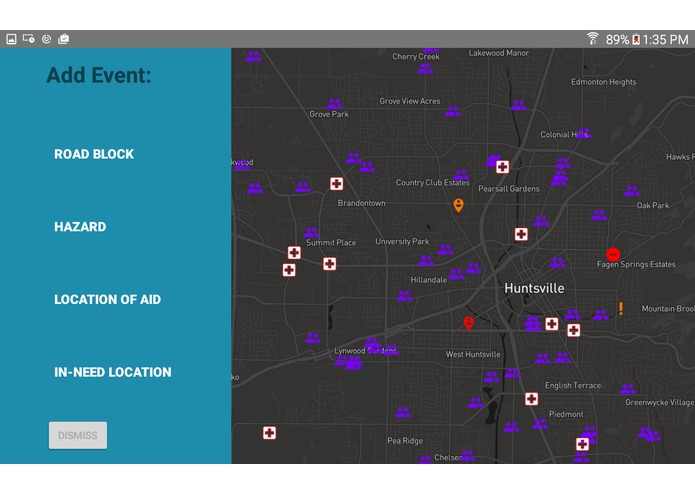Tap the circular target notification icon
695x494 pixels.
[x=46, y=39]
